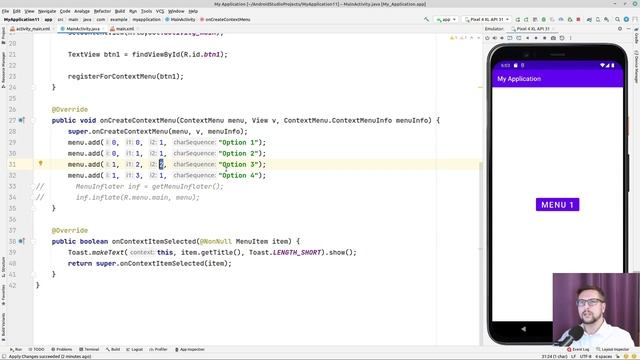The width and height of the screenshot is (640, 360).
Task: Click My Application title in emulator app bar
Action: pyautogui.click(x=519, y=79)
